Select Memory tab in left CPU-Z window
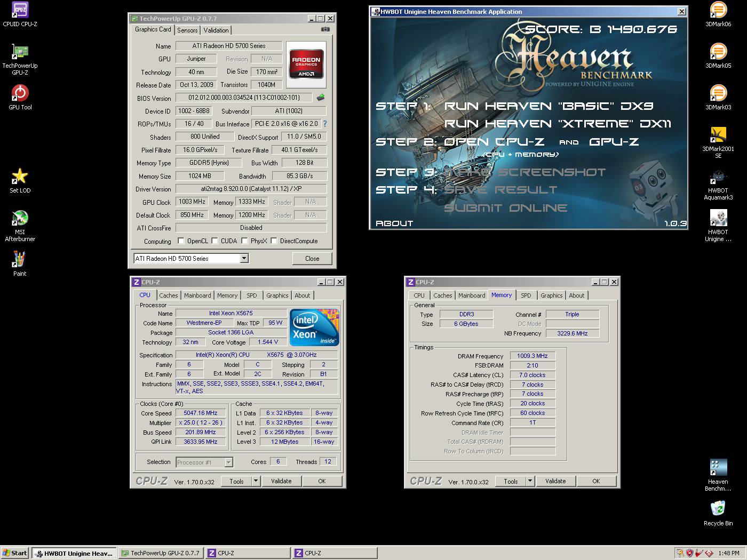This screenshot has width=747, height=560. coord(227,295)
